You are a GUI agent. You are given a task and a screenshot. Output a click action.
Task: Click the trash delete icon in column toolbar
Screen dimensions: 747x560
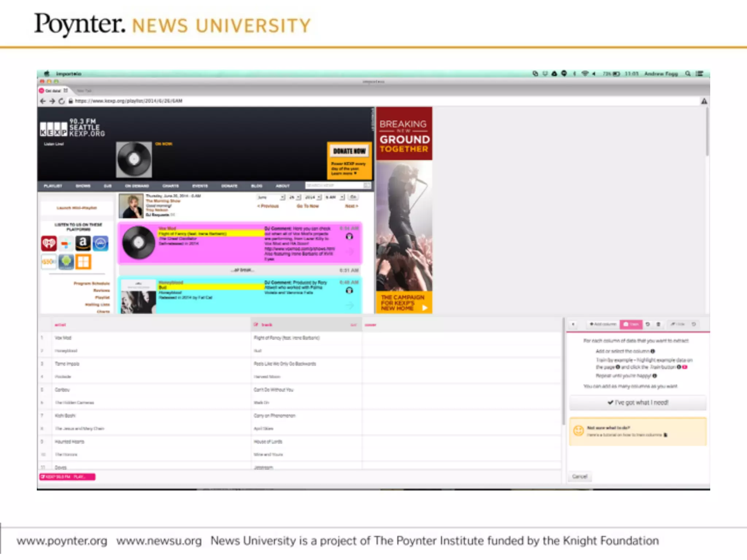tap(658, 324)
